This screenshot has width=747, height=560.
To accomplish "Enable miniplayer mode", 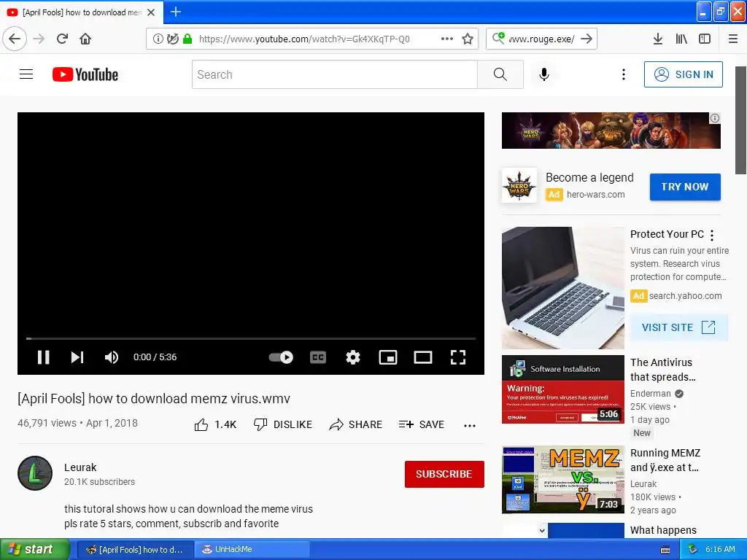I will [388, 357].
